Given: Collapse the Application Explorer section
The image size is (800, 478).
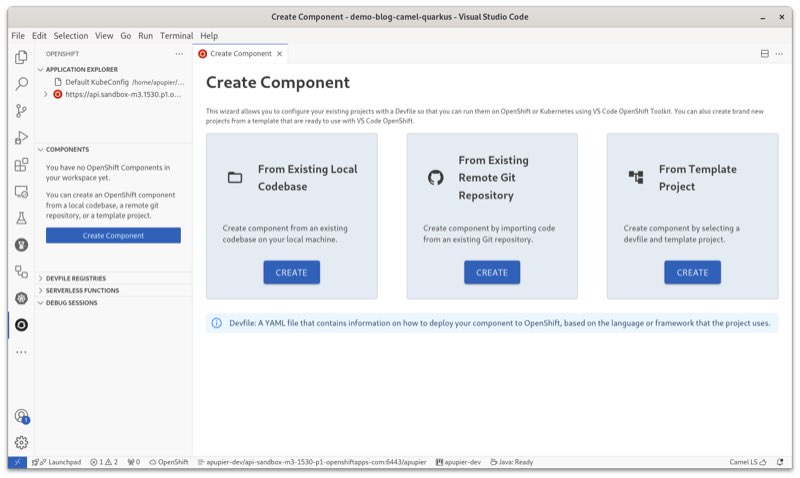Looking at the screenshot, I should pyautogui.click(x=40, y=69).
